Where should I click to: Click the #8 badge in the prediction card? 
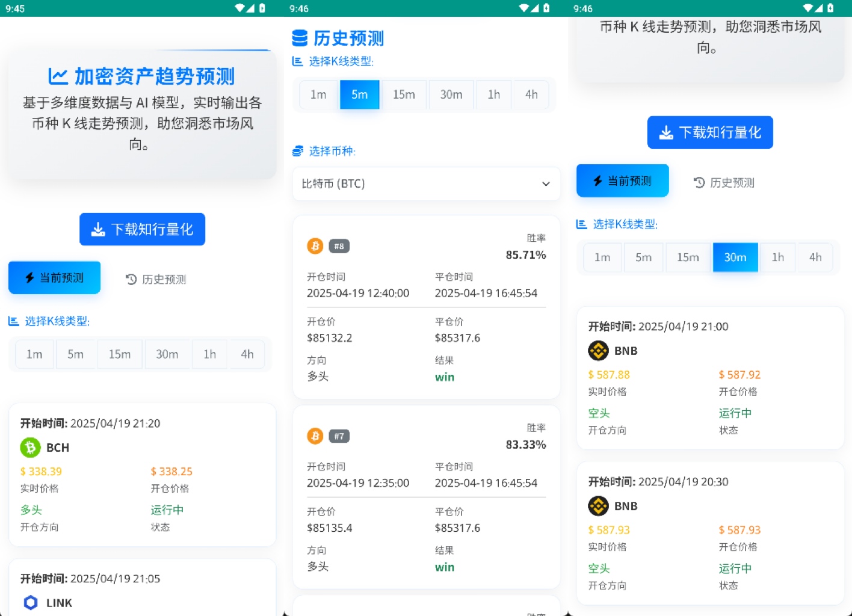pos(339,246)
